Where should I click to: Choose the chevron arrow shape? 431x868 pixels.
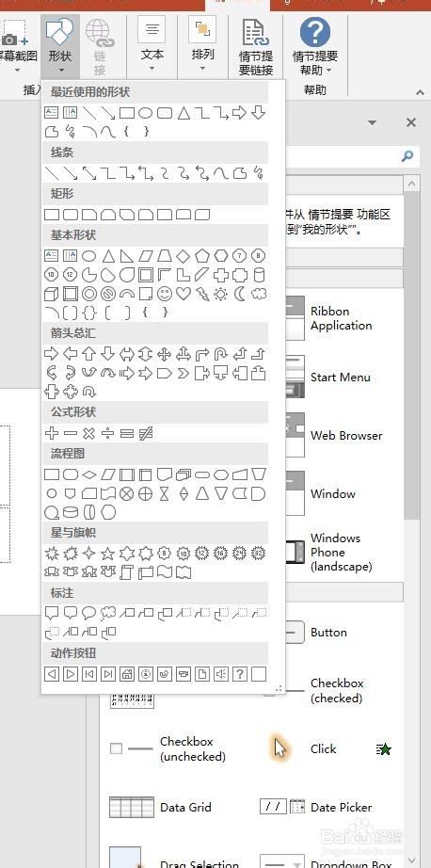click(184, 373)
